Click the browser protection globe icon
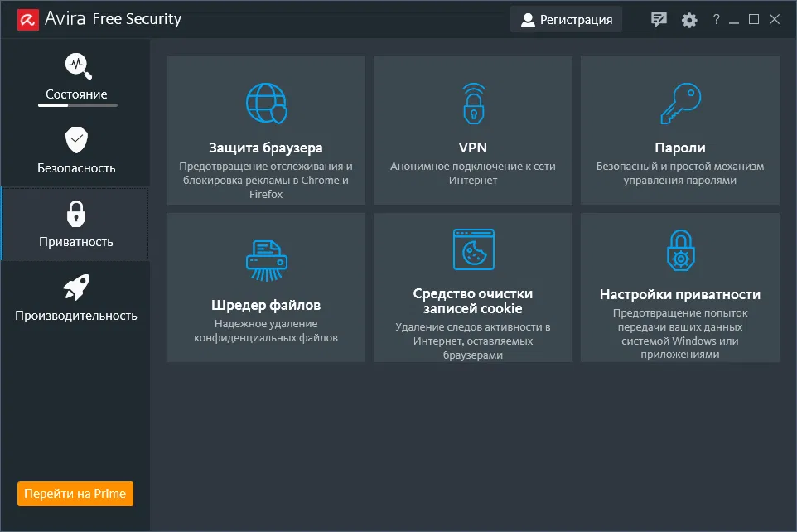The height and width of the screenshot is (532, 797). (266, 103)
